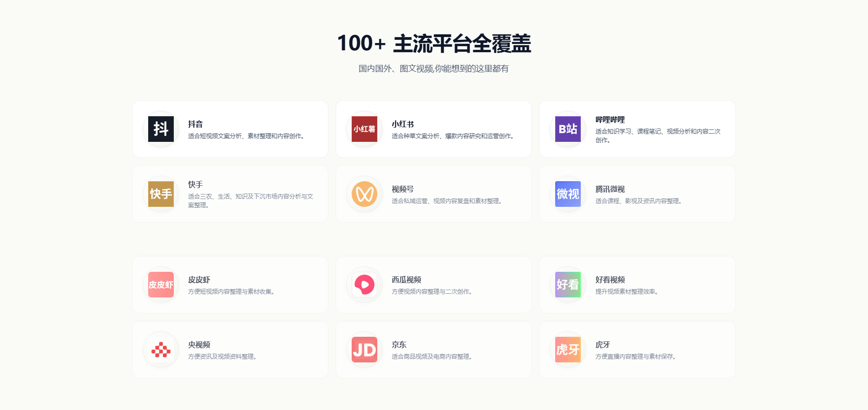Viewport: 868px width, 410px height.
Task: Click description 方便直播内容整理与素材保存。
Action: [637, 356]
